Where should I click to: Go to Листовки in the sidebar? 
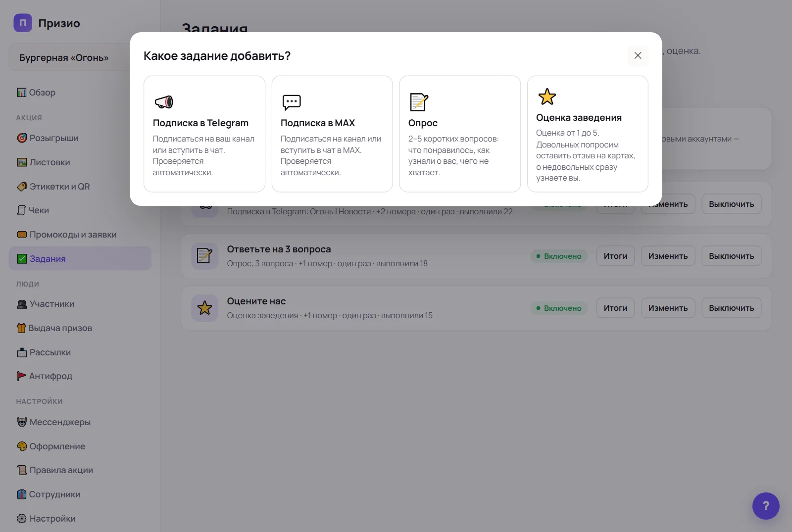[80, 162]
